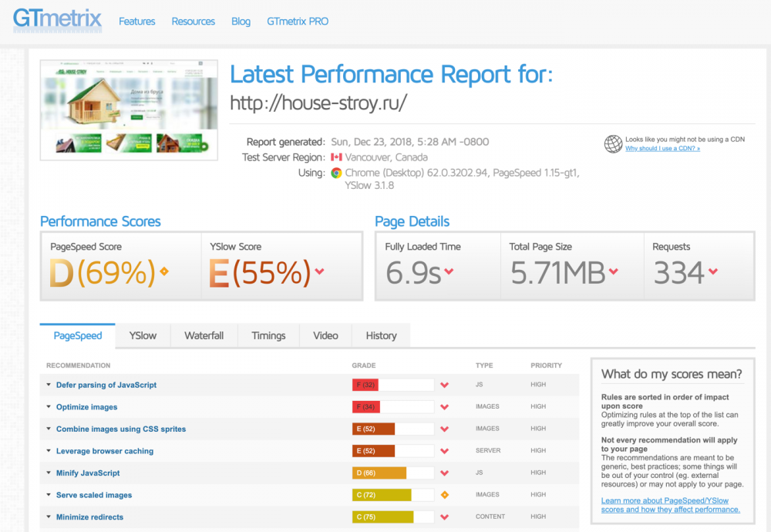Click 'Why should I use a CDN?' link
This screenshot has height=532, width=771.
(663, 149)
